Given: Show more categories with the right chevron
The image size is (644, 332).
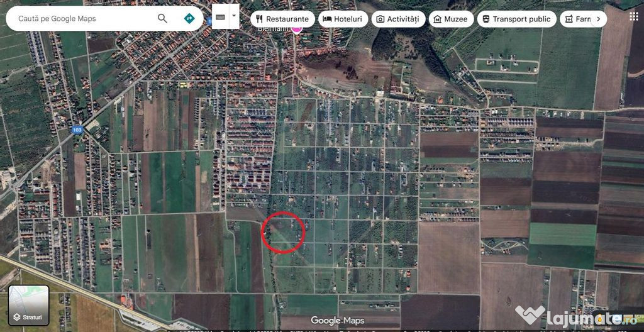Looking at the screenshot, I should click(599, 19).
